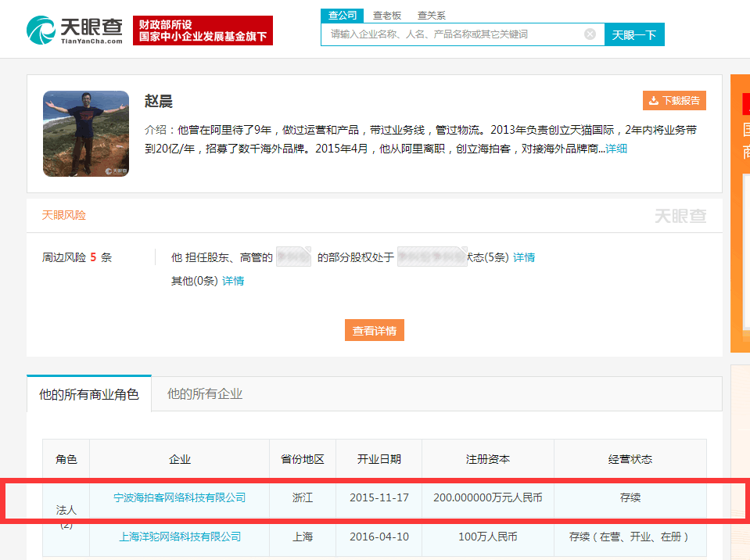Click the 200.000000万元人民币 capital cell
Screen dimensions: 750x560
[488, 498]
